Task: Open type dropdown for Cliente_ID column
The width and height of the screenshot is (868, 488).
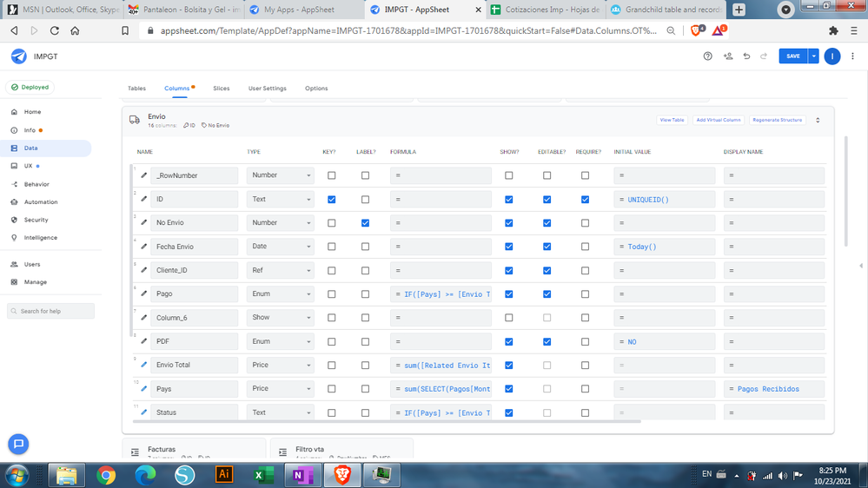Action: pos(280,270)
